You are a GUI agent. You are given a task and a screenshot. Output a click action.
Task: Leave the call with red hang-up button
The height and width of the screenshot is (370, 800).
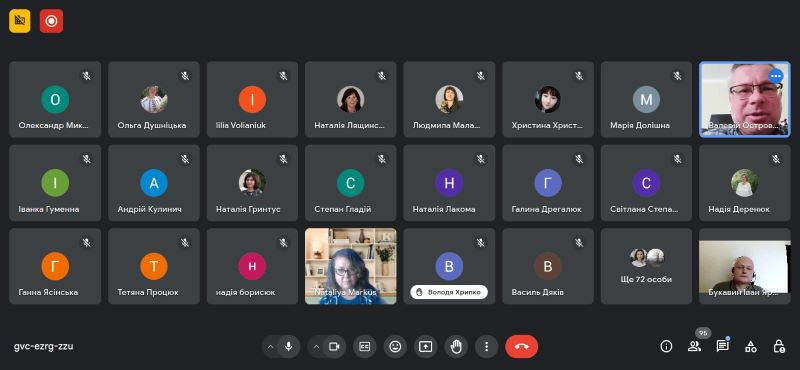521,347
